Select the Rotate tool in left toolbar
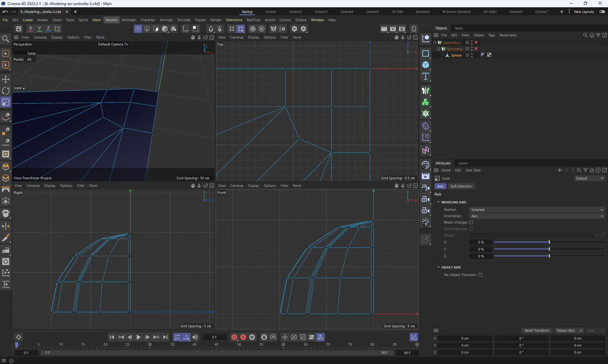The width and height of the screenshot is (608, 364). click(6, 91)
